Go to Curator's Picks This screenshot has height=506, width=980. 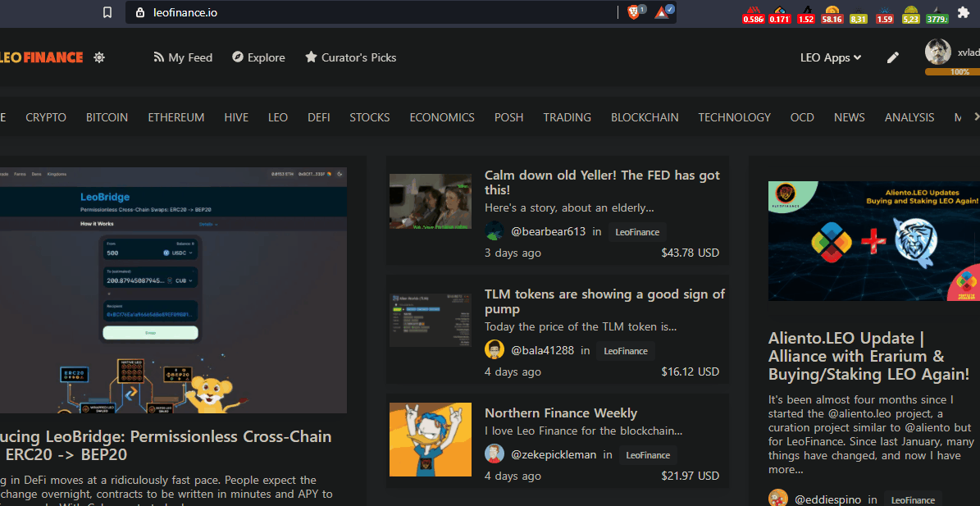point(351,57)
